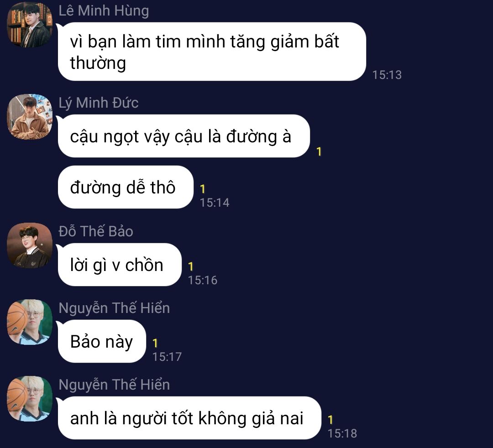The height and width of the screenshot is (448, 493).
Task: Tap the 15:18 timestamp on last message
Action: click(342, 433)
